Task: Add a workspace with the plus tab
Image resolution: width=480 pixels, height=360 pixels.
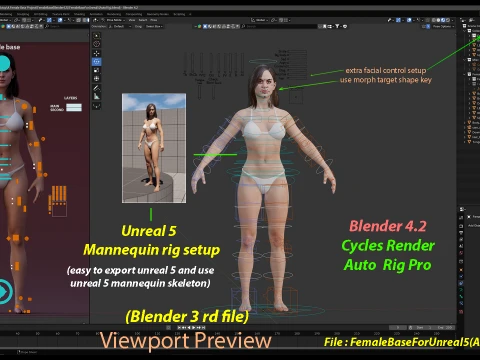Action: pyautogui.click(x=190, y=14)
